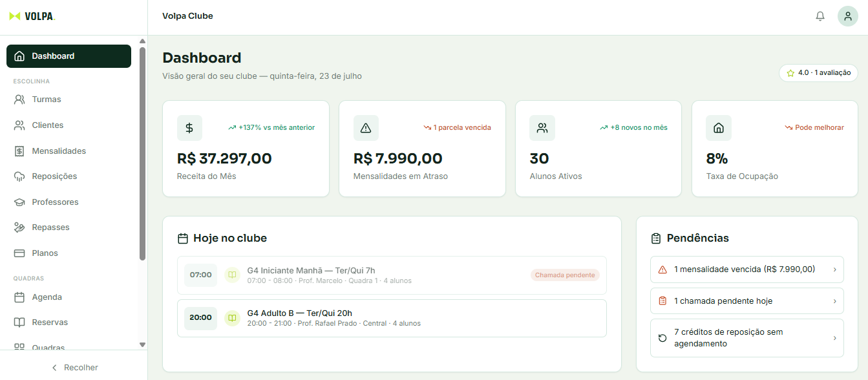Open 7 créditos de reposição pending item
The image size is (868, 380).
(746, 338)
